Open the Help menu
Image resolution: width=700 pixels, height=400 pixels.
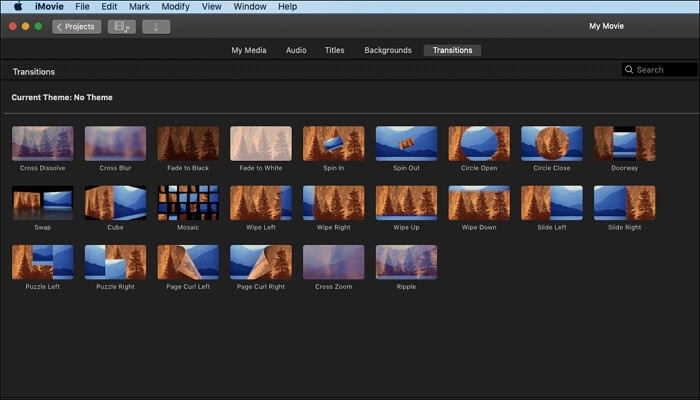click(288, 6)
